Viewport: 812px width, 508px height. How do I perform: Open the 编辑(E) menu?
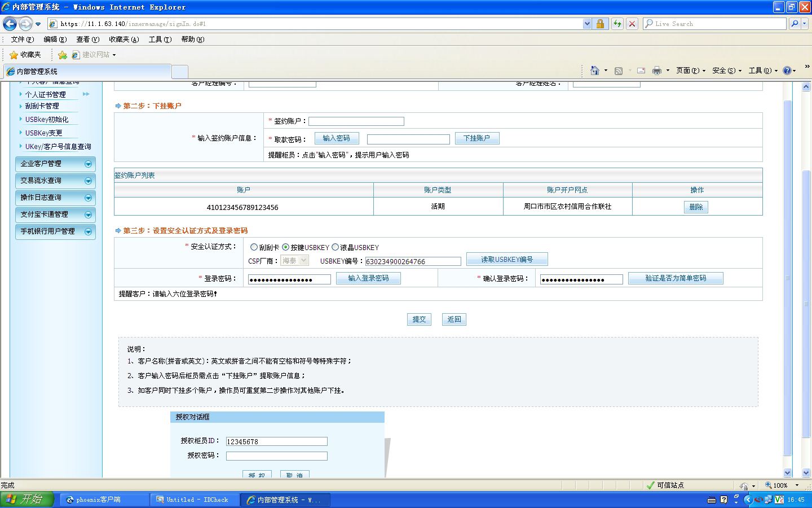(55, 40)
